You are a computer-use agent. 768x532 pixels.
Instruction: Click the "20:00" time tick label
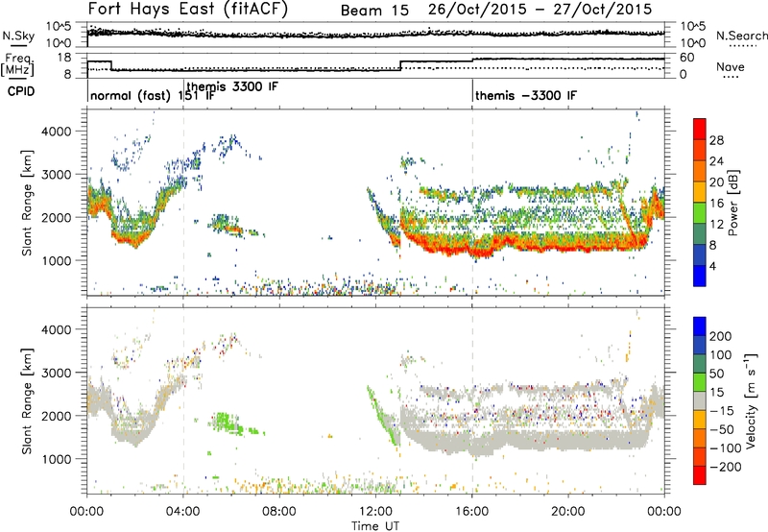568,512
